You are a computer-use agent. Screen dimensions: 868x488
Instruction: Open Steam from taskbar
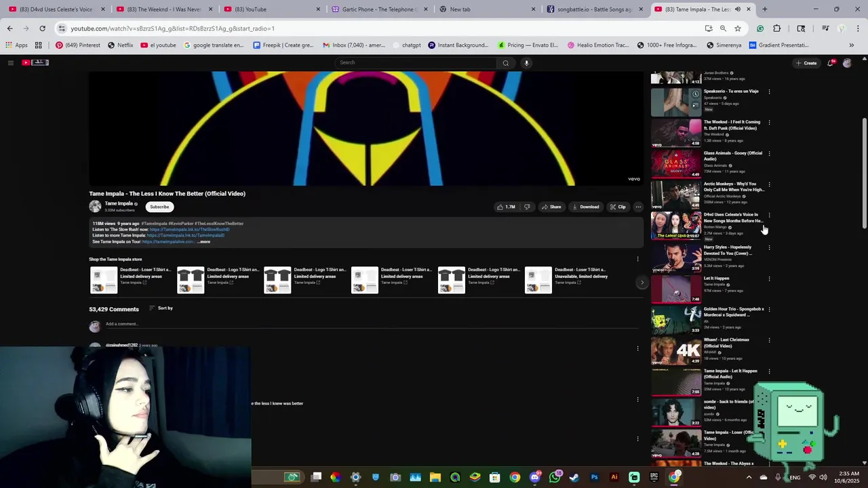(x=574, y=477)
